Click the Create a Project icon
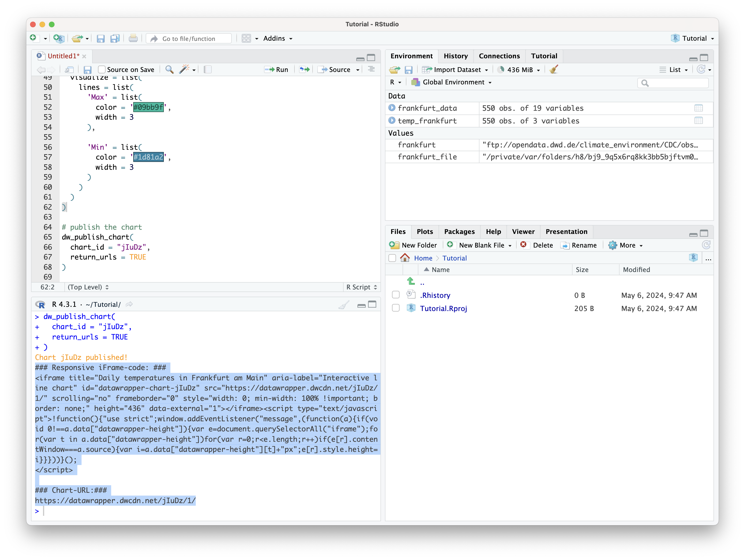 click(59, 38)
